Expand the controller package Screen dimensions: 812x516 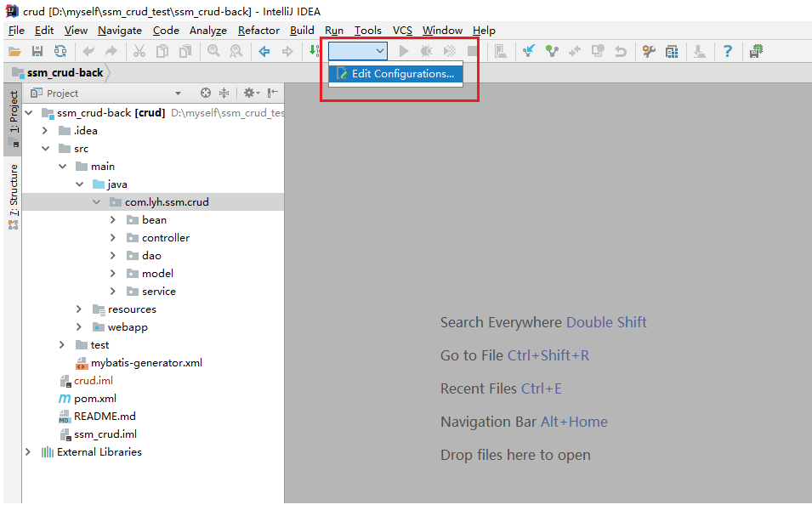[x=113, y=237]
